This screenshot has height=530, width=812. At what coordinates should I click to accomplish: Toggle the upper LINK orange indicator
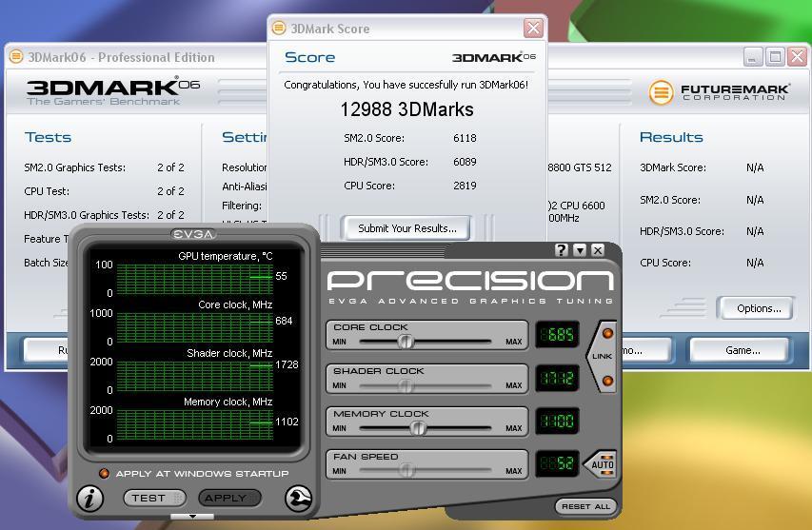[607, 333]
